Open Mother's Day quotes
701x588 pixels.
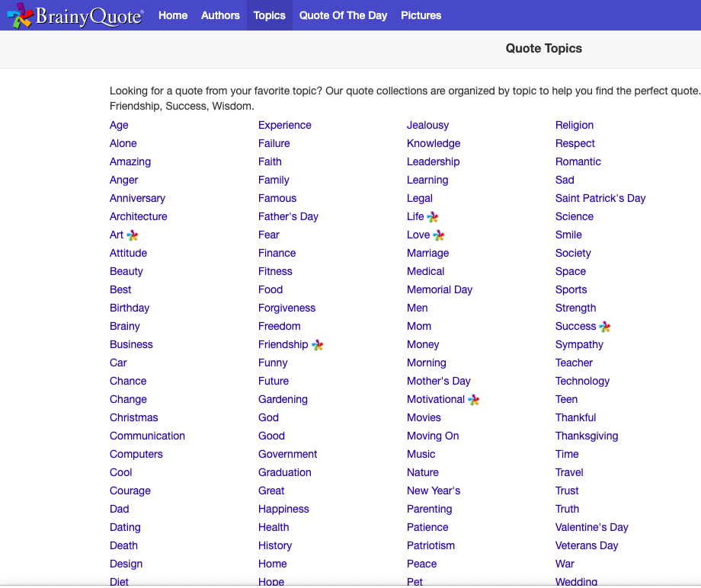(x=439, y=381)
